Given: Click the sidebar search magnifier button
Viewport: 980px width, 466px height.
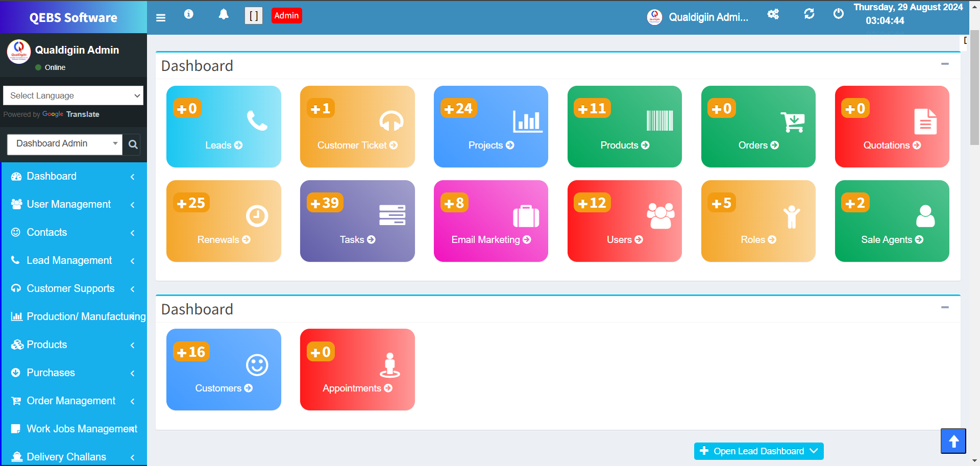Looking at the screenshot, I should [x=133, y=144].
